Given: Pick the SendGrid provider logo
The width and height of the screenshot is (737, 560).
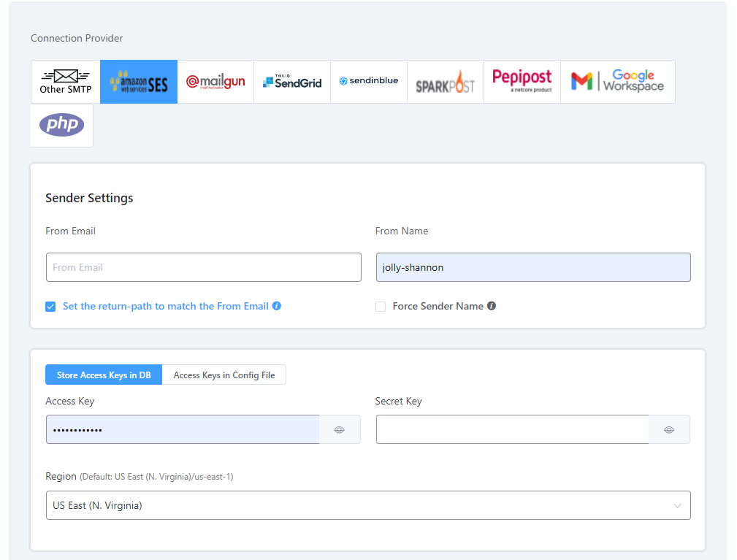Looking at the screenshot, I should pos(292,82).
